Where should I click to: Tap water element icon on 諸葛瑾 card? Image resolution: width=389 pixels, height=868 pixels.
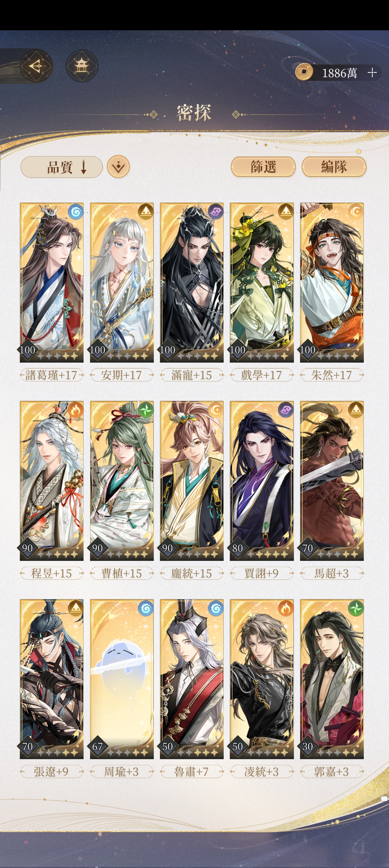(76, 212)
